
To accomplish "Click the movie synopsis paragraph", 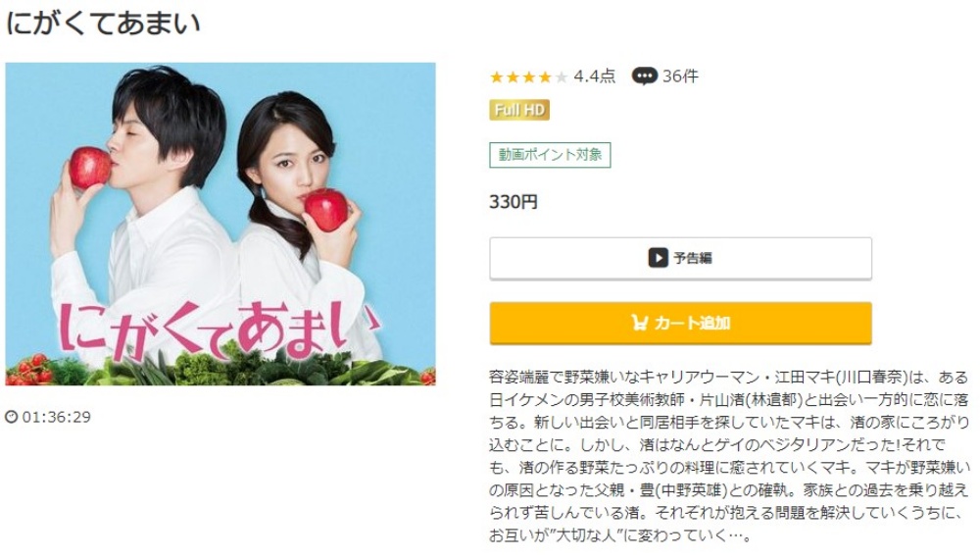I will [x=729, y=456].
